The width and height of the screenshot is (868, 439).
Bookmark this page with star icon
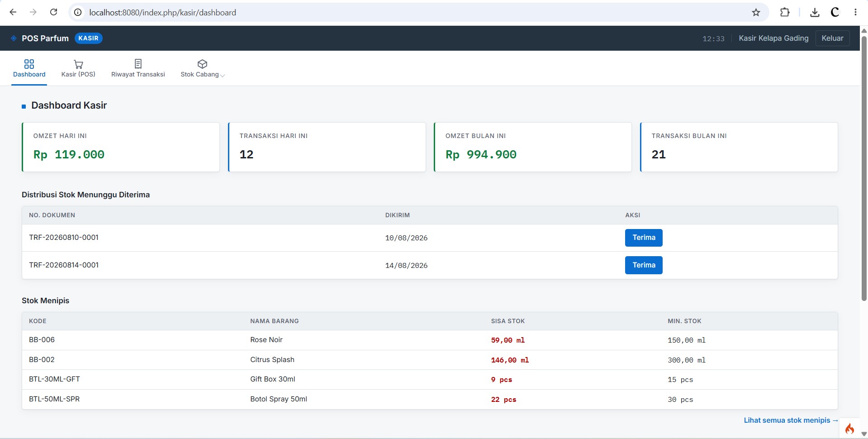tap(756, 12)
